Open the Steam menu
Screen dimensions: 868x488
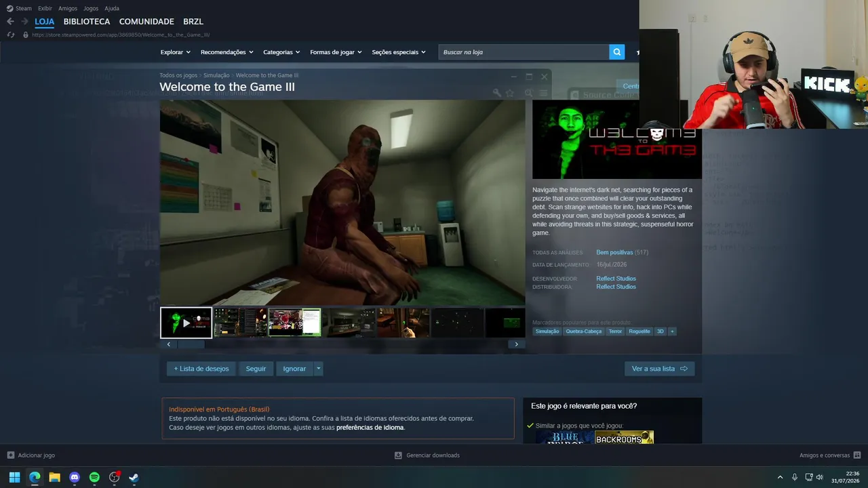click(x=24, y=8)
